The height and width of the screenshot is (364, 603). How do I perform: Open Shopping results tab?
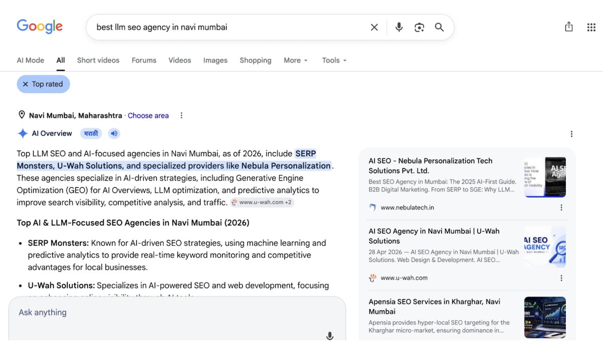click(x=255, y=60)
